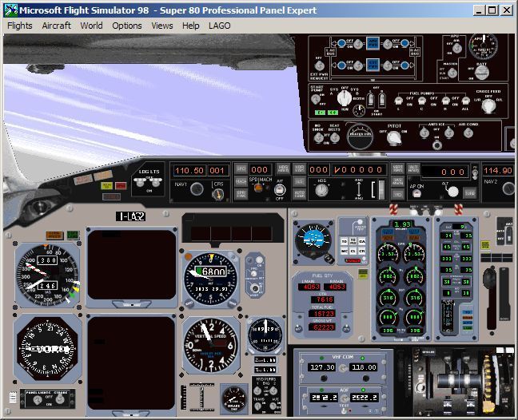Turn the NAV1 tuning knob
518x420 pixels.
pyautogui.click(x=197, y=189)
